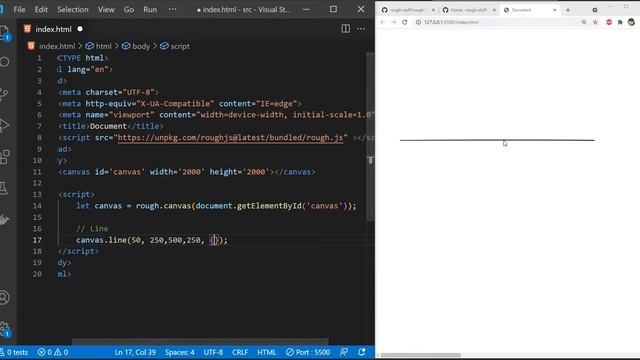Image resolution: width=640 pixels, height=360 pixels.
Task: Open the Source Control view
Action: coord(4,94)
